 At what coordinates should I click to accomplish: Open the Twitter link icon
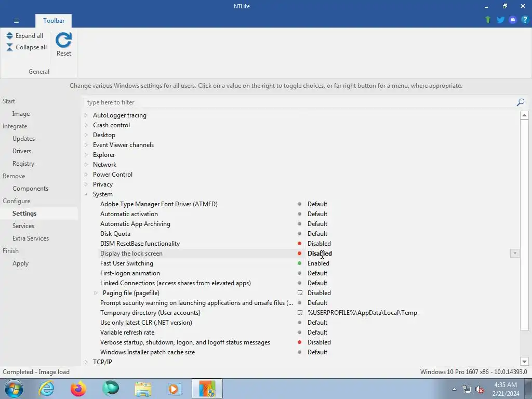(500, 20)
